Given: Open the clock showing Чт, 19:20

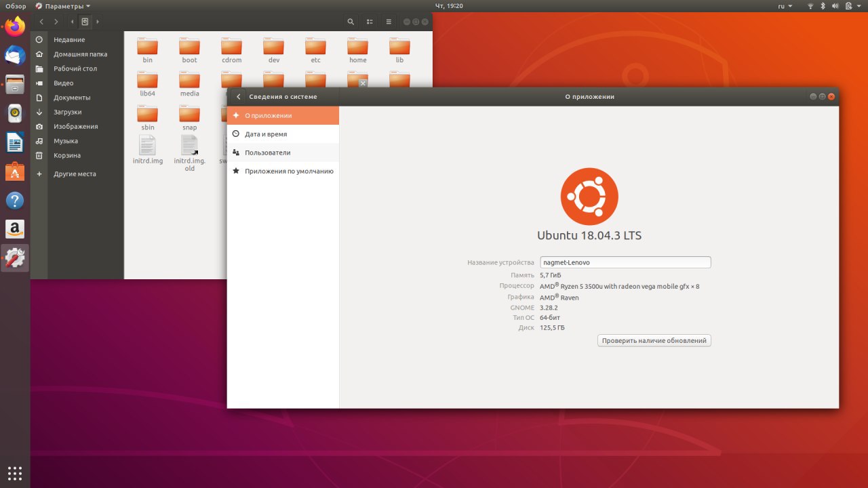Looking at the screenshot, I should click(450, 5).
